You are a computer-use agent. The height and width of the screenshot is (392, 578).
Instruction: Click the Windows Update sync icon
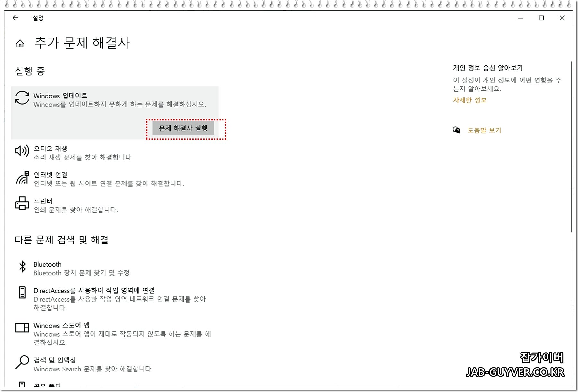[22, 98]
